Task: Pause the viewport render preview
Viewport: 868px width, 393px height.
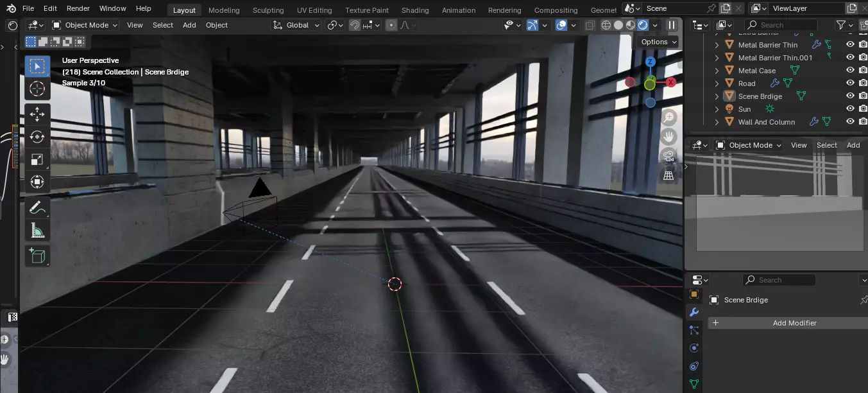Action: tap(672, 25)
